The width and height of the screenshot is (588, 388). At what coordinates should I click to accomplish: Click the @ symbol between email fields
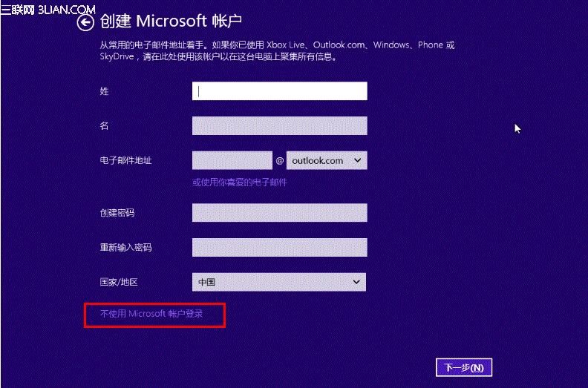[x=280, y=160]
